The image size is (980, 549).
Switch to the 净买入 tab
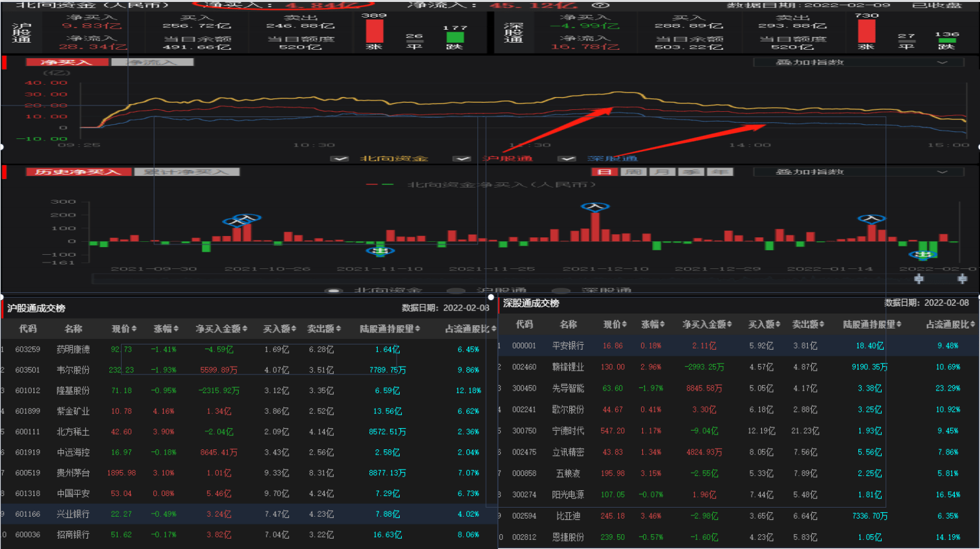point(67,63)
